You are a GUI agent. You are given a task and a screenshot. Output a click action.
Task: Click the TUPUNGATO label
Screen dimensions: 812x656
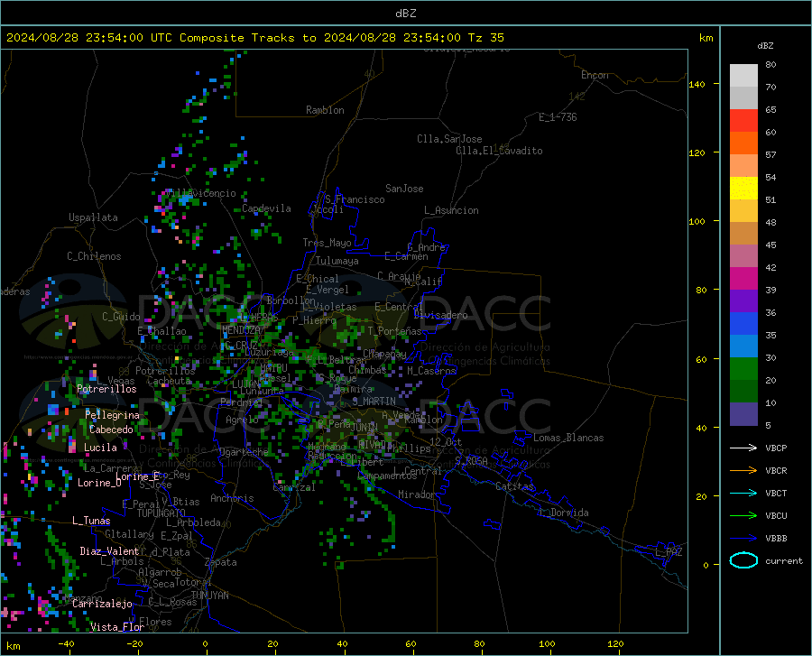tap(161, 513)
